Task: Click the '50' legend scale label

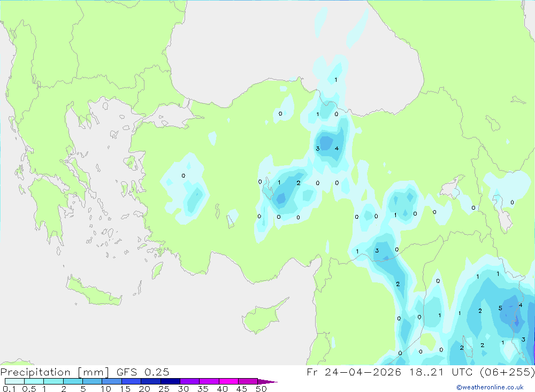Action: [261, 389]
